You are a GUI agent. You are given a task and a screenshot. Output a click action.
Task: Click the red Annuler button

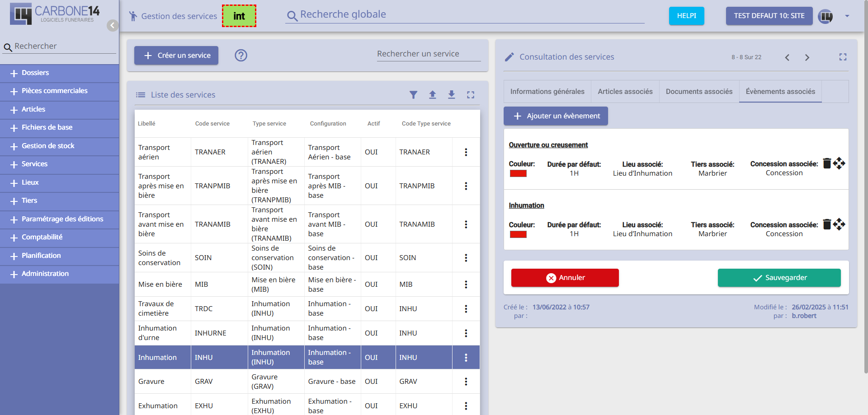565,278
